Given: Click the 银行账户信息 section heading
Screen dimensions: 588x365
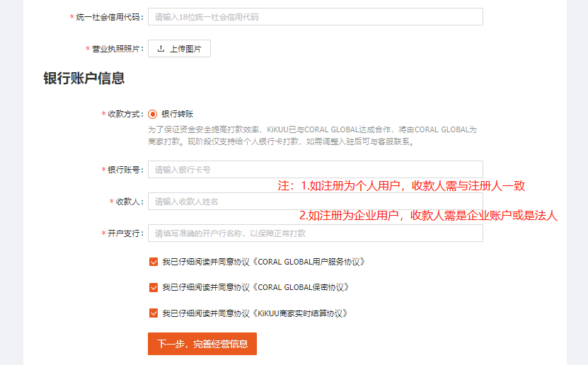Looking at the screenshot, I should 84,79.
